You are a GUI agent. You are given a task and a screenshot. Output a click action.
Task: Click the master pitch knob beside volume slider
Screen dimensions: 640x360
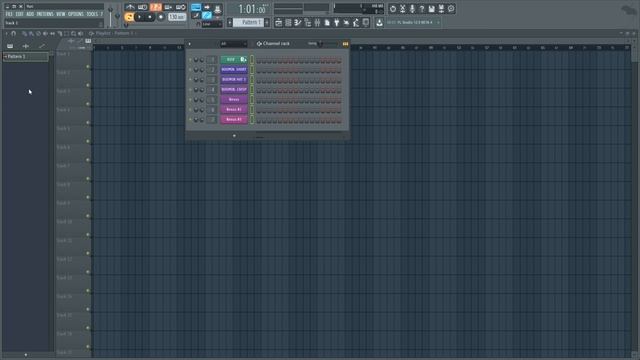(x=118, y=16)
